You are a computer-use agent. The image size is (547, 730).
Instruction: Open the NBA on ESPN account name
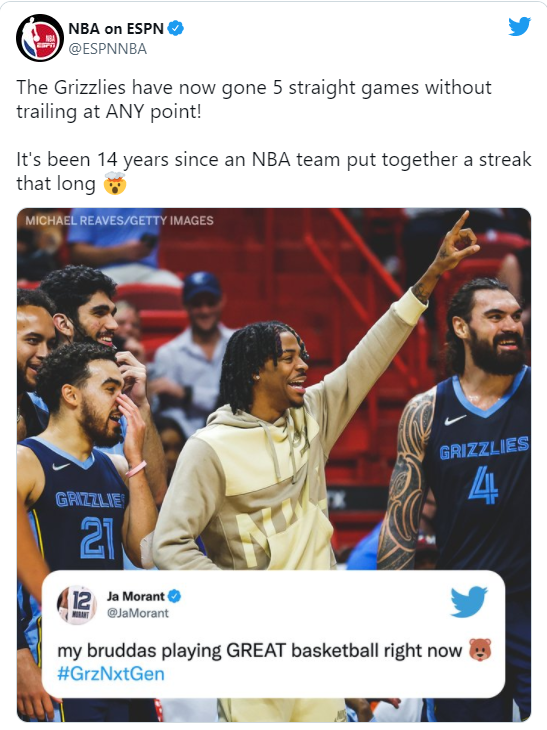(116, 28)
